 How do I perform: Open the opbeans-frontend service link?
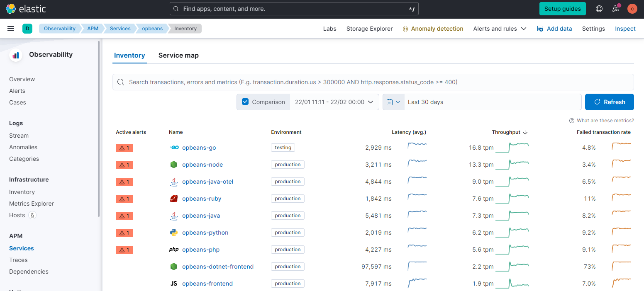(207, 284)
